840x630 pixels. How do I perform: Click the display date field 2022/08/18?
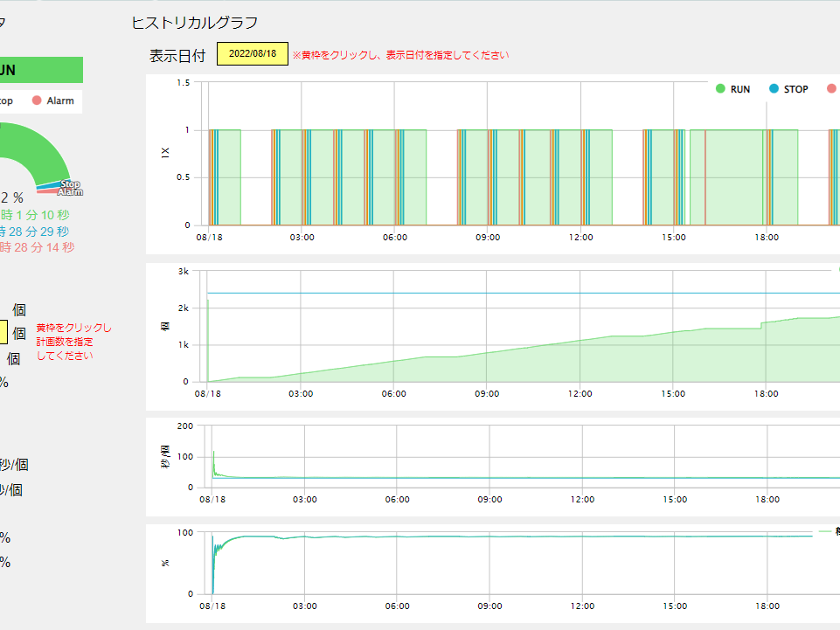tap(252, 54)
